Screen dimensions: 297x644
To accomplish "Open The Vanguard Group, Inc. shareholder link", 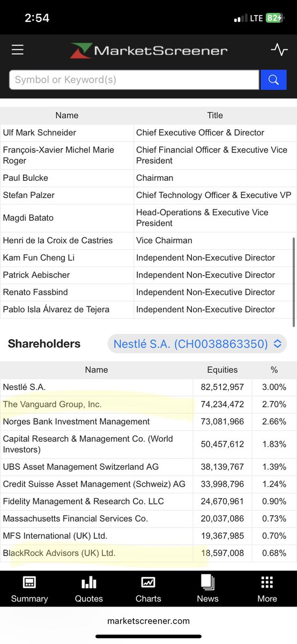I will (52, 404).
